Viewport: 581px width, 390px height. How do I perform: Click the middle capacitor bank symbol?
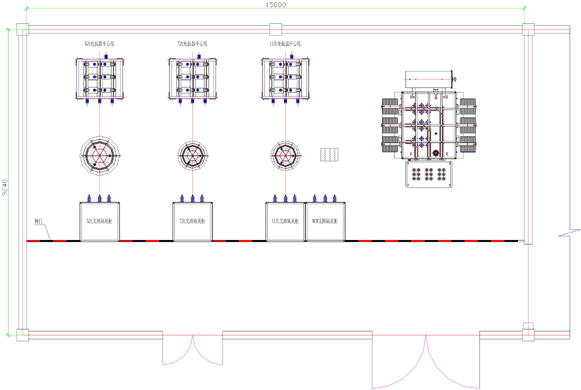[193, 79]
